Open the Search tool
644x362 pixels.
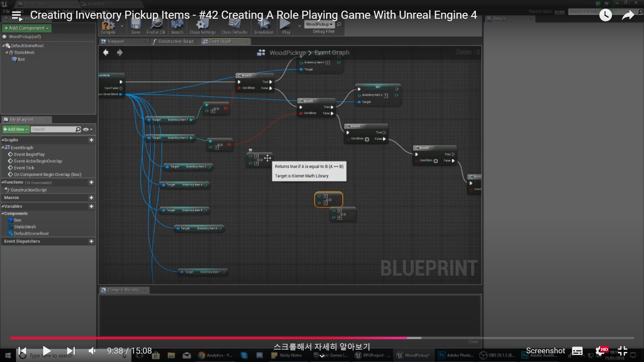click(177, 26)
